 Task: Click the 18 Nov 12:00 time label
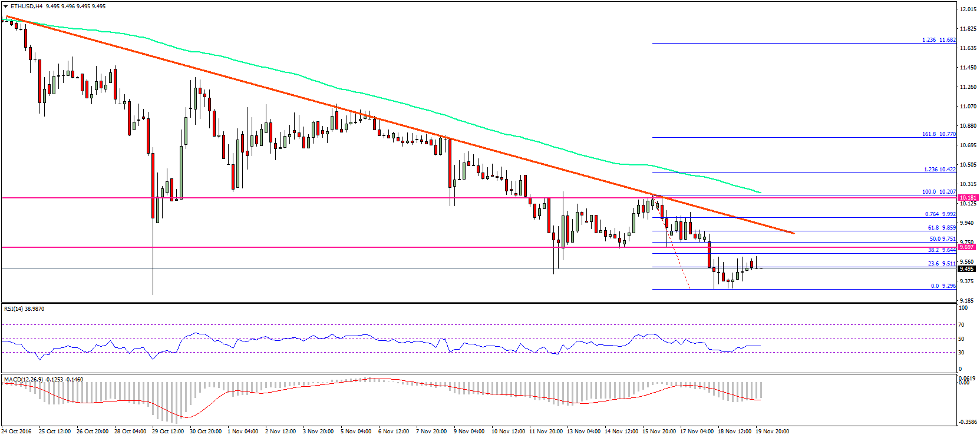pos(734,432)
